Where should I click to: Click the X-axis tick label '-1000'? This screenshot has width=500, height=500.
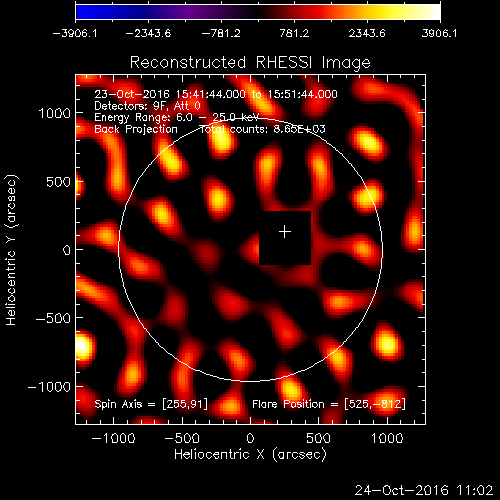113,438
